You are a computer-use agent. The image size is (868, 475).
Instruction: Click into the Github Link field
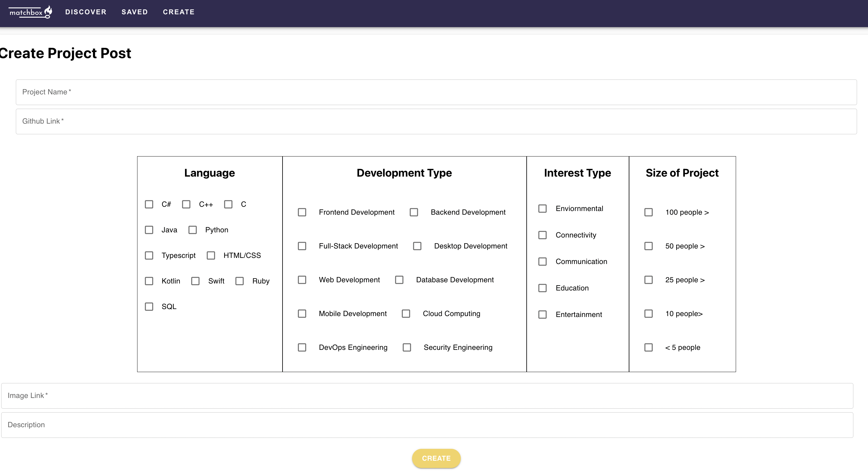tap(436, 121)
